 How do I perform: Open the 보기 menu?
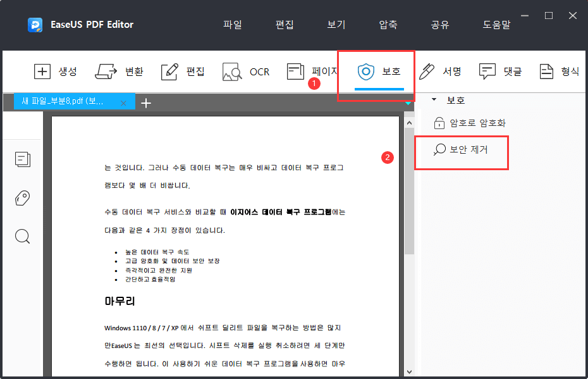point(336,24)
